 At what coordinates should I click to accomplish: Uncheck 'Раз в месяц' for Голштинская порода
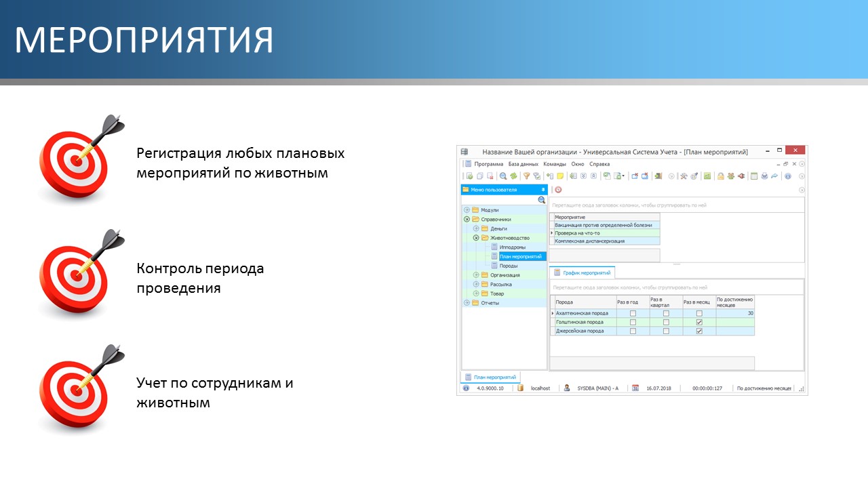(699, 323)
